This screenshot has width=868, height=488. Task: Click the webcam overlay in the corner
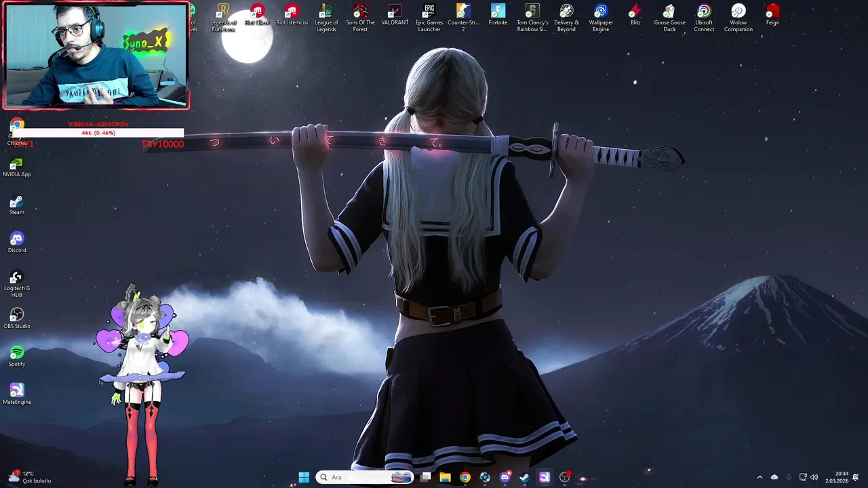[96, 56]
